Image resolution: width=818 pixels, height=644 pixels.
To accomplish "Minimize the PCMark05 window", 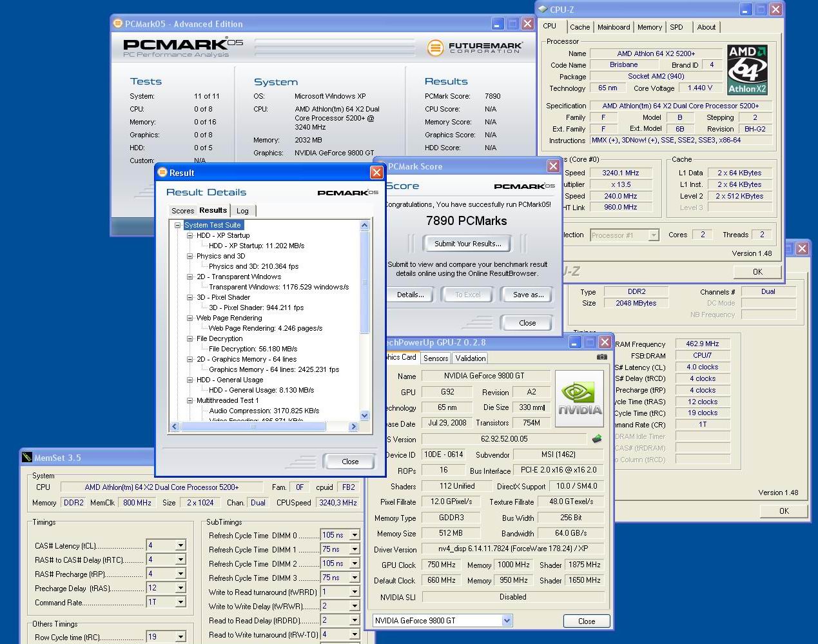I will [497, 24].
